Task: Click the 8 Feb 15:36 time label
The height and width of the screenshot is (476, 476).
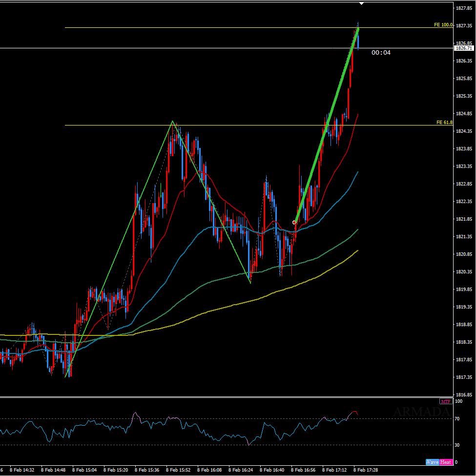Action: (x=147, y=470)
